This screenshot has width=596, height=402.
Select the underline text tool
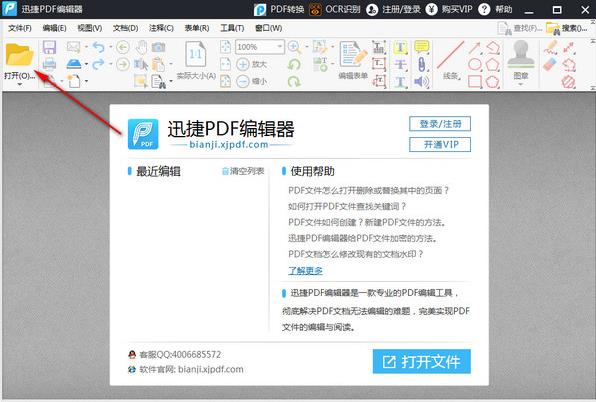400,81
